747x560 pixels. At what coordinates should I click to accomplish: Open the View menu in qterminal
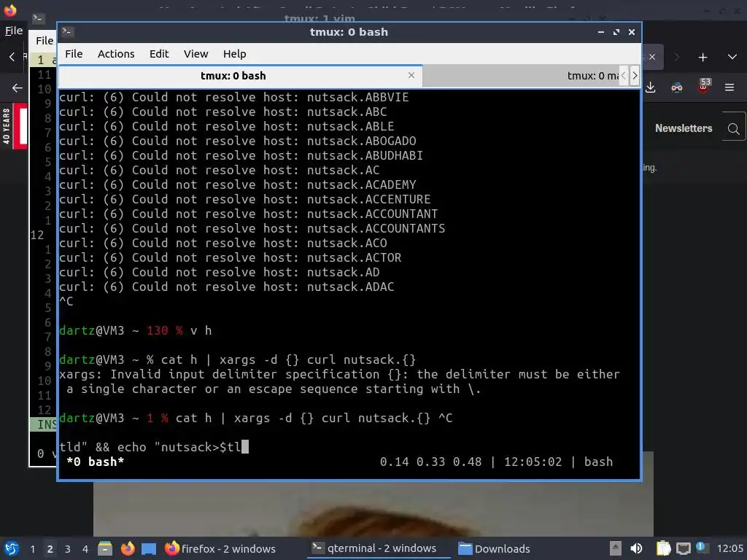click(x=196, y=54)
